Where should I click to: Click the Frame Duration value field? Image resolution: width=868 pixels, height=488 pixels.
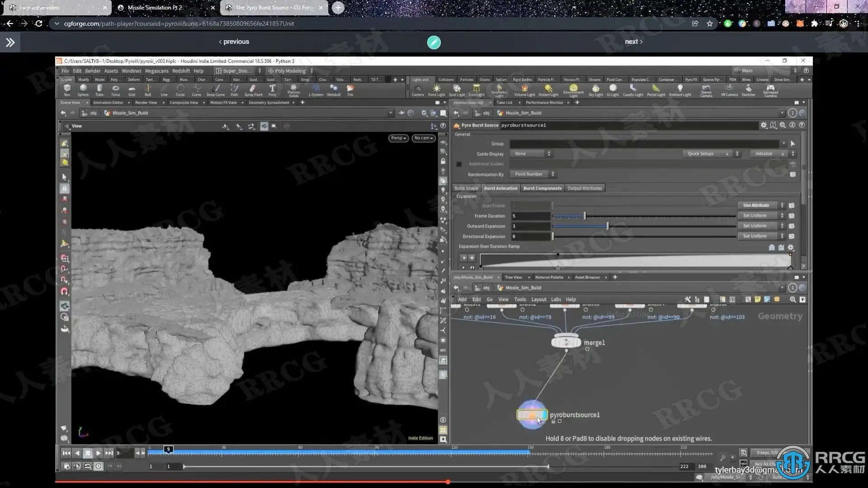(530, 216)
